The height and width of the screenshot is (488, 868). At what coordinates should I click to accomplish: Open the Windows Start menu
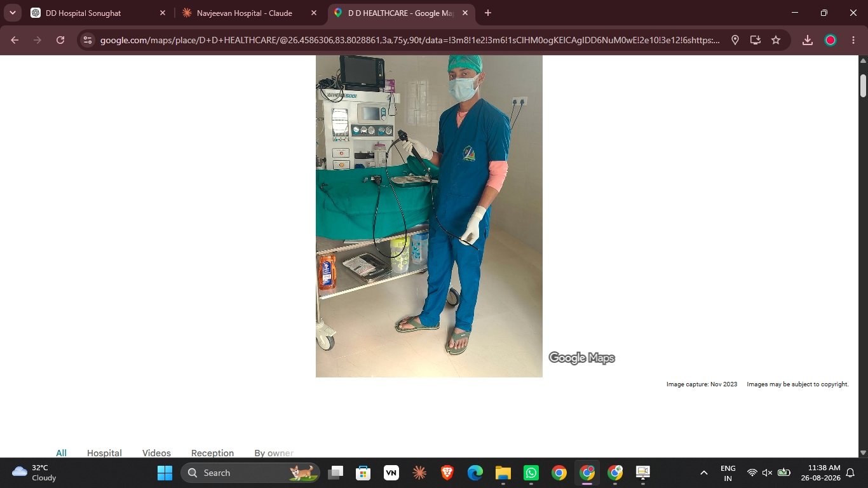tap(165, 473)
